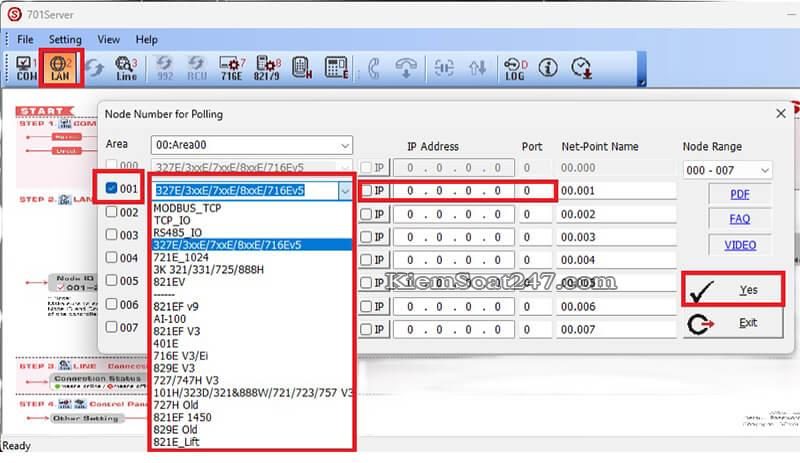Click the RCU toolbar icon
Screen dimensions: 800x463
(x=196, y=68)
